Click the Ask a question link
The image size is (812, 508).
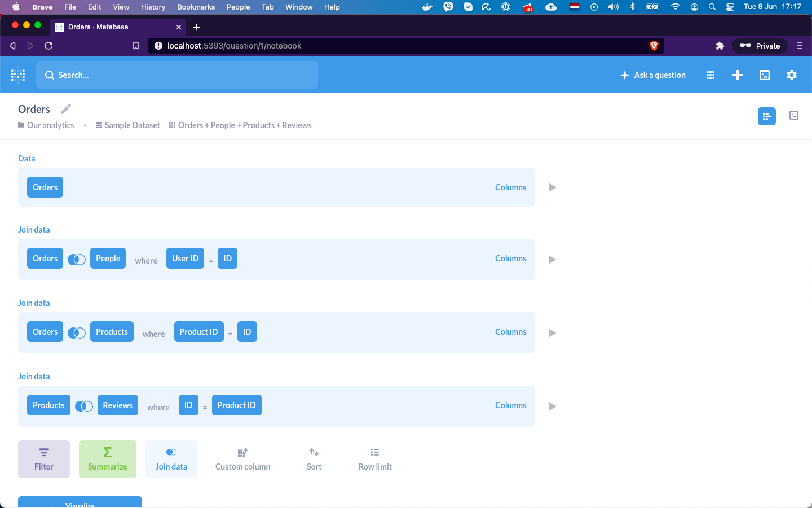pyautogui.click(x=652, y=75)
